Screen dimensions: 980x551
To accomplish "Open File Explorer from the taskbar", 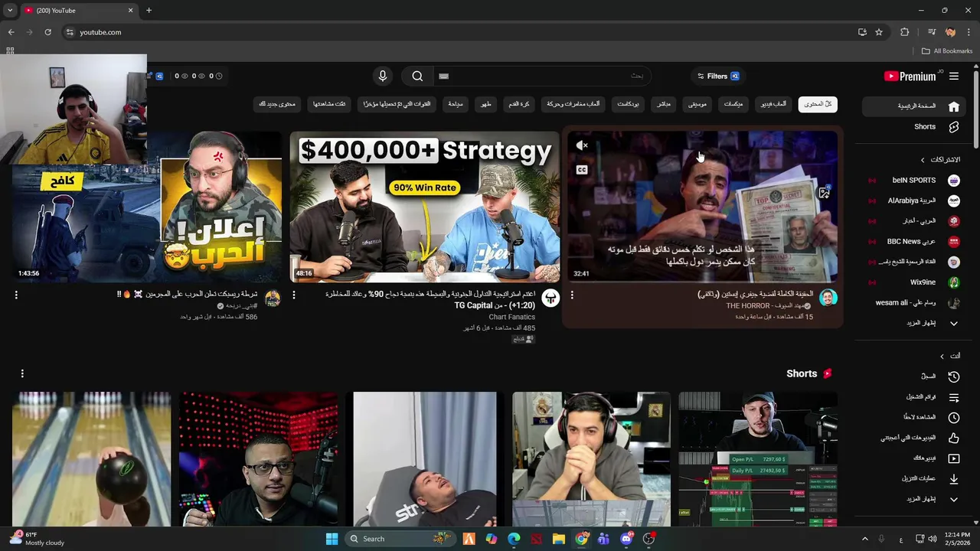I will click(x=559, y=539).
